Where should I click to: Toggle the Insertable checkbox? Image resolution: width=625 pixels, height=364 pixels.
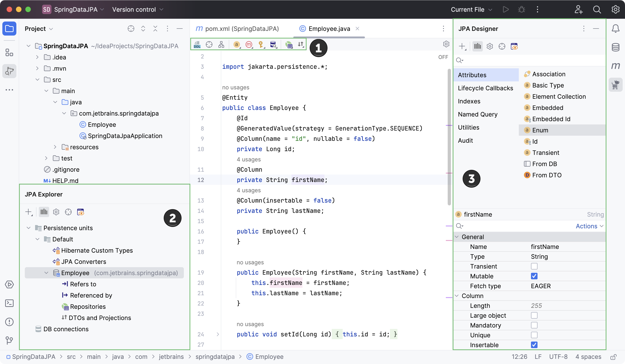[534, 345]
